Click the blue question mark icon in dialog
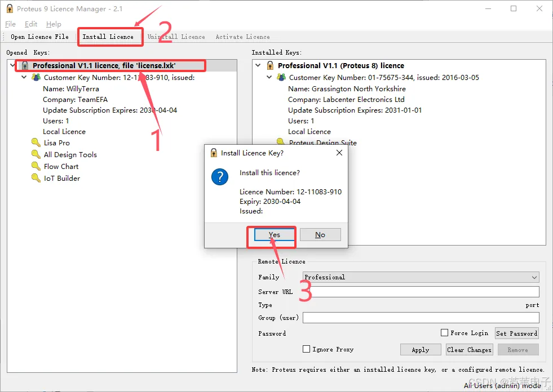This screenshot has width=553, height=392. click(x=220, y=177)
